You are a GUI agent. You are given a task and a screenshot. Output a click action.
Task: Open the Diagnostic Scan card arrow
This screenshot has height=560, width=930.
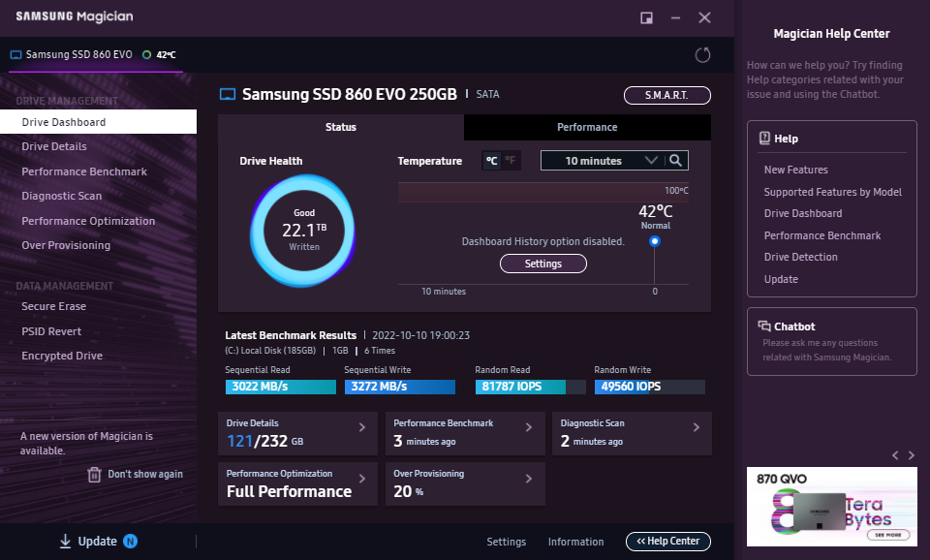coord(697,427)
